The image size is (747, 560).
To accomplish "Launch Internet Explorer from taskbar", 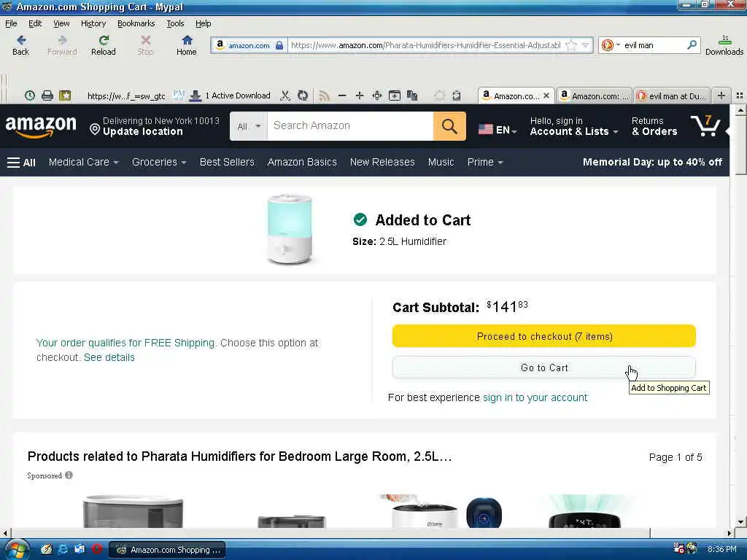I will [x=63, y=549].
